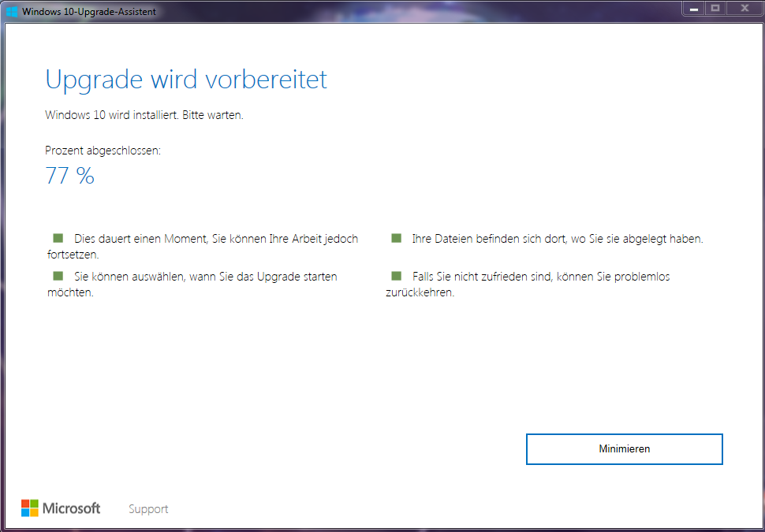Click green bullet beside 'Dies dauert einen Moment'

(x=58, y=238)
